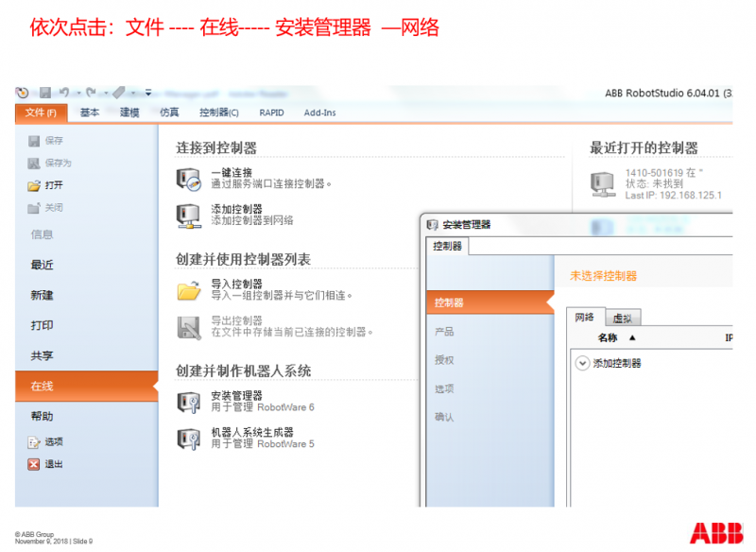Click the 导入控制器 folder icon
Image resolution: width=756 pixels, height=552 pixels.
coord(188,290)
